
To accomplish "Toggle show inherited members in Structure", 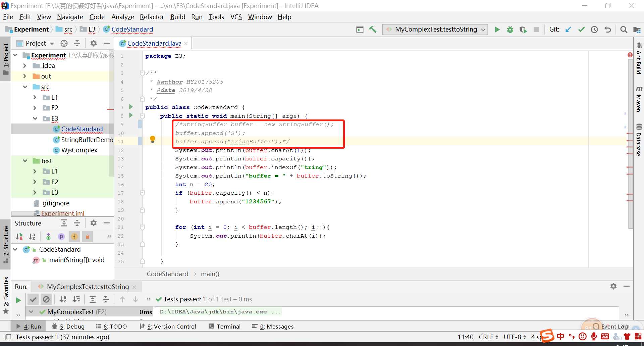I will tap(48, 237).
